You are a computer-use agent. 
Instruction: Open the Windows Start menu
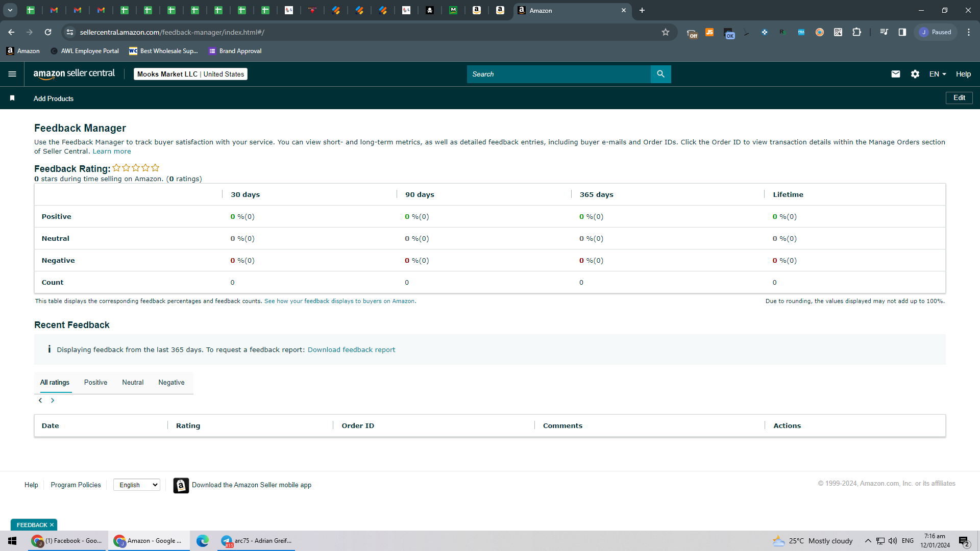12,541
